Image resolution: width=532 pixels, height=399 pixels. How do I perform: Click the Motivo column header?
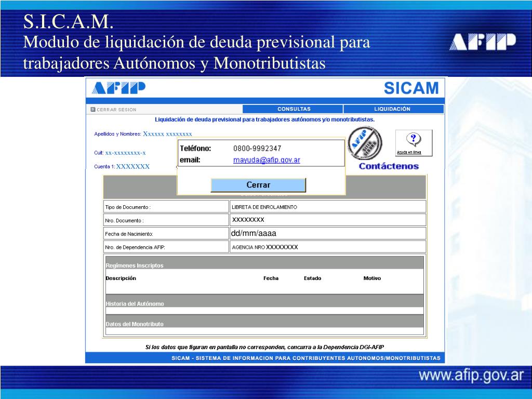coord(372,278)
